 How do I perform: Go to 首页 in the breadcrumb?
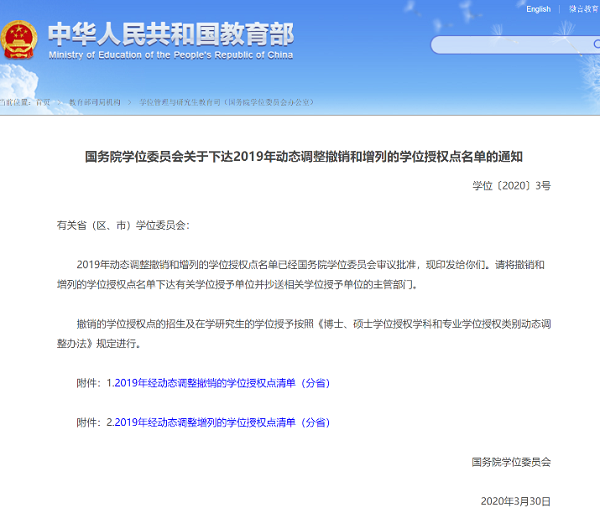43,102
